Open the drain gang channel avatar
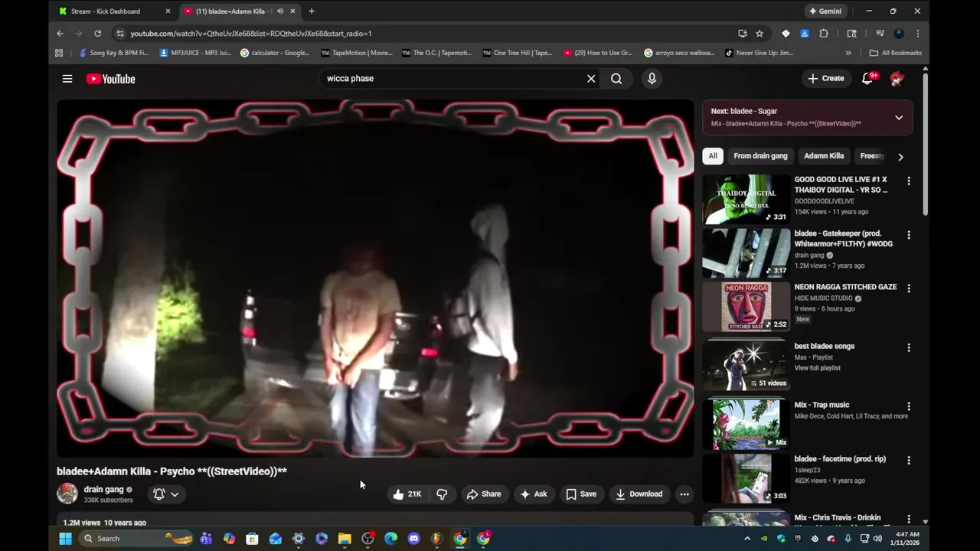Viewport: 980px width, 551px height. 67,494
